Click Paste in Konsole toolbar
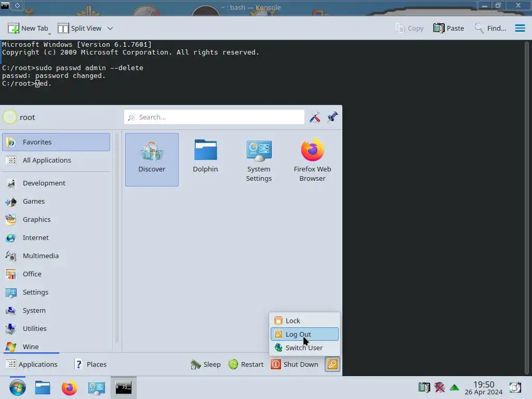The width and height of the screenshot is (532, 399). 448,28
